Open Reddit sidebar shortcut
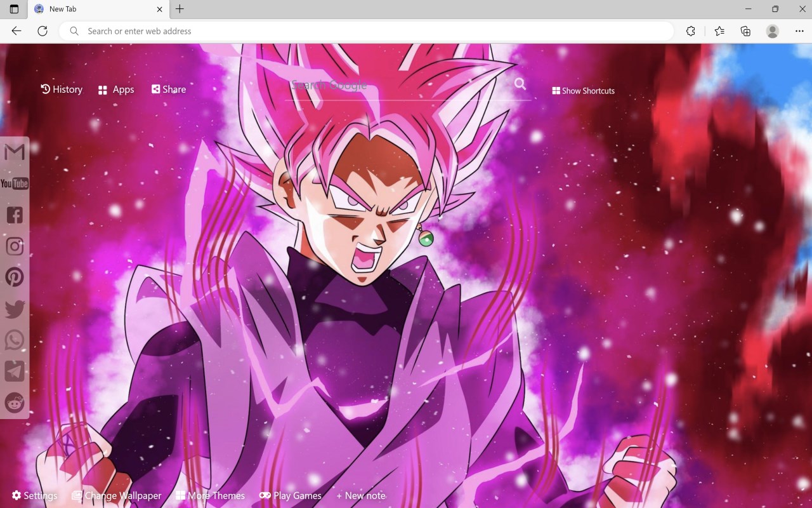 click(15, 402)
